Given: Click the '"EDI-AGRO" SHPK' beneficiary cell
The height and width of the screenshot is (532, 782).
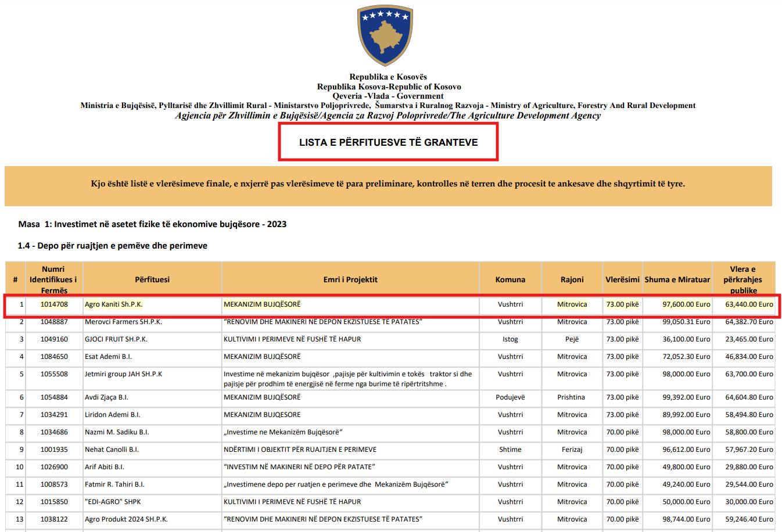Looking at the screenshot, I should [113, 502].
